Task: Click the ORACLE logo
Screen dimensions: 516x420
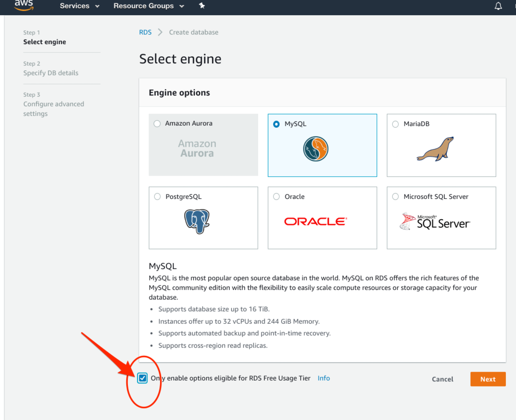Action: (x=316, y=221)
